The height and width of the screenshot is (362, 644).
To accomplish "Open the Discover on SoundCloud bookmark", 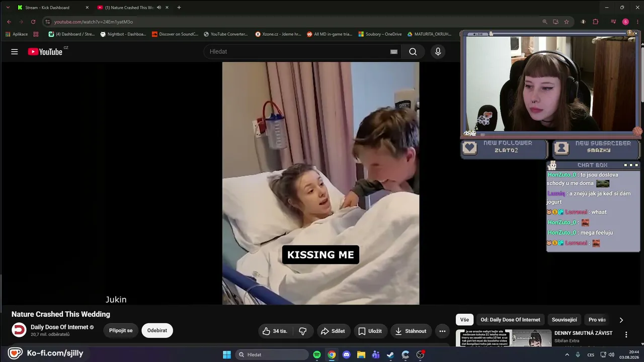I will 175,34.
